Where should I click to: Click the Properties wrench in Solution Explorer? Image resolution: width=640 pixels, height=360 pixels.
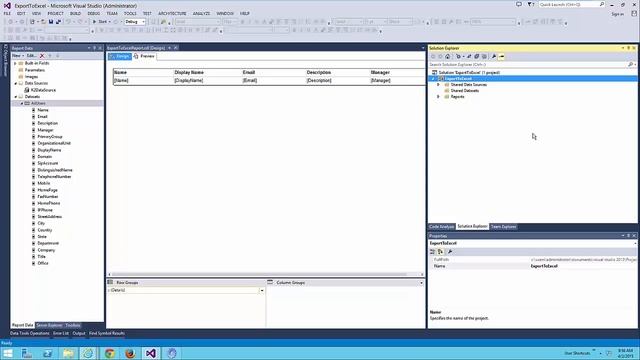click(494, 56)
